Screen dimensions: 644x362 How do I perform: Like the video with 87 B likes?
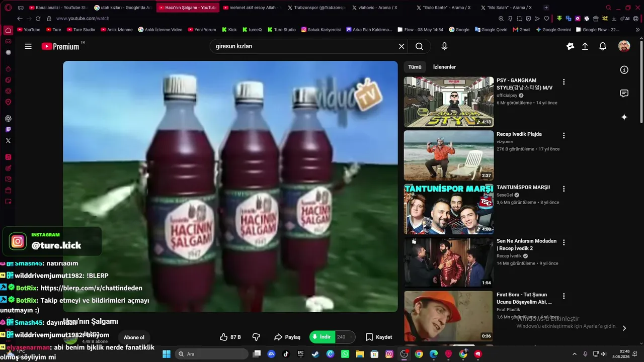pos(230,337)
